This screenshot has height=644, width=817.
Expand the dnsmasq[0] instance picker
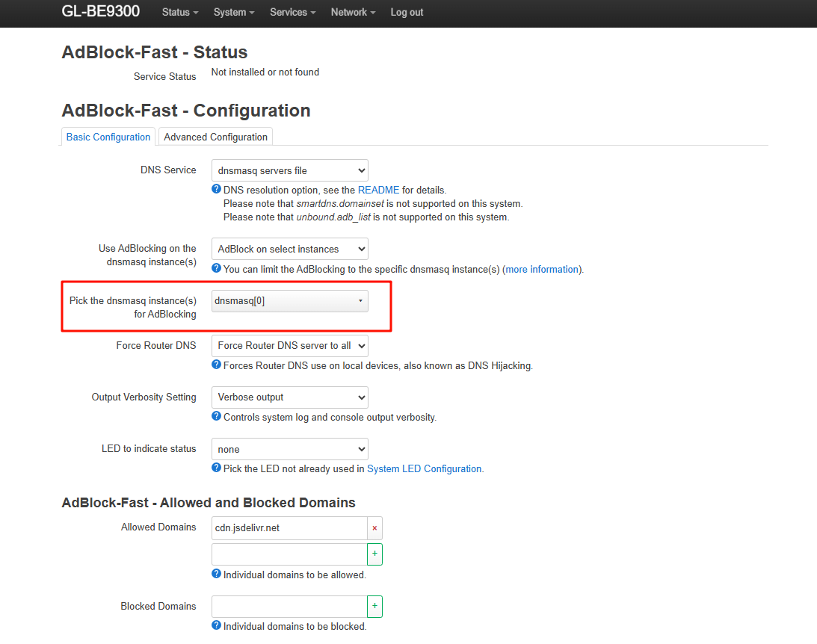click(x=289, y=301)
